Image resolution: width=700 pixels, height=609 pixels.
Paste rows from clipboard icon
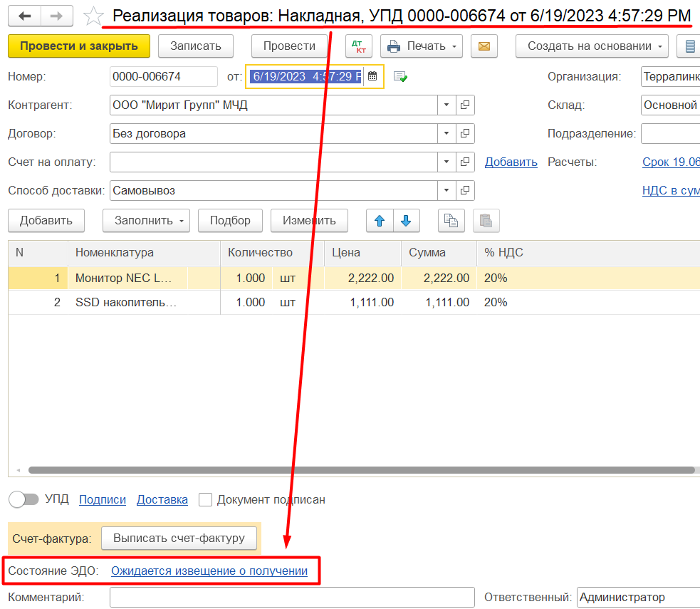(x=486, y=221)
